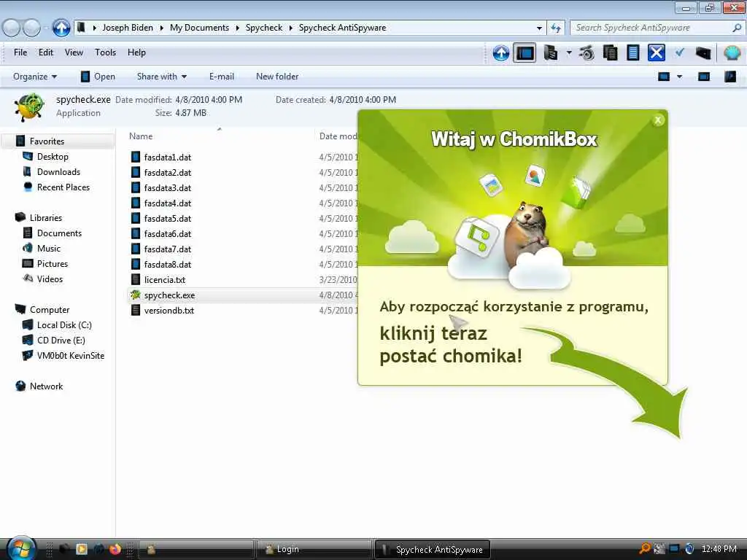
Task: Click the blue Up arrow toolbar icon
Action: pos(500,52)
